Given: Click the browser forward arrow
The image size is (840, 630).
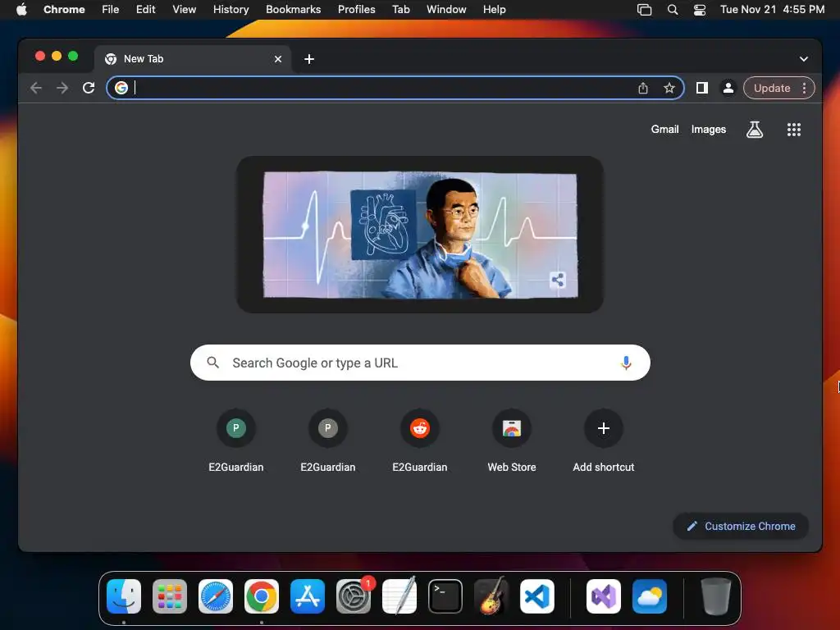Looking at the screenshot, I should (62, 88).
